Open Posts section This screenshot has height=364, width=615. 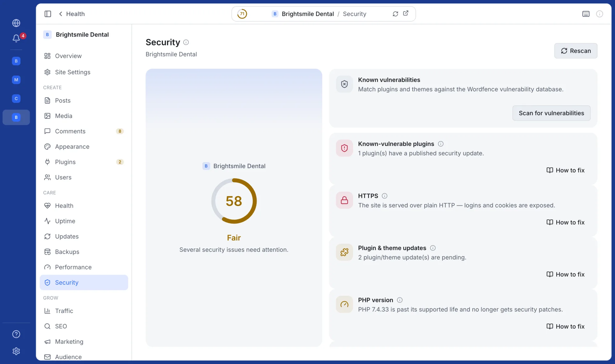click(84, 100)
